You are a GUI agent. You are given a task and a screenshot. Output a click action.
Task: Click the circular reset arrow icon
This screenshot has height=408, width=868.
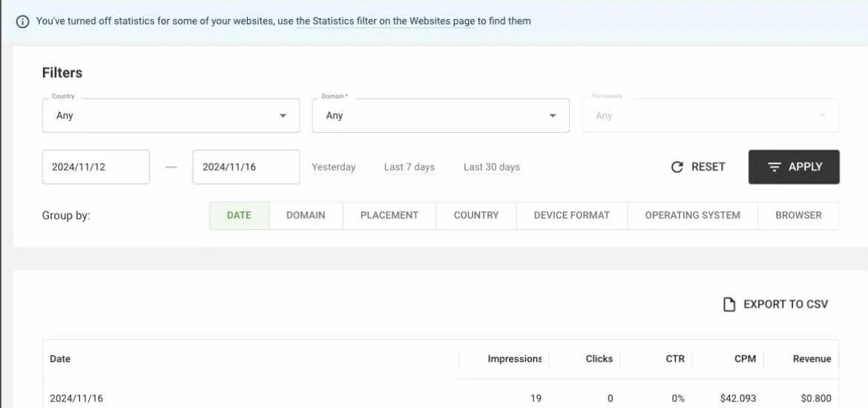[x=677, y=167]
